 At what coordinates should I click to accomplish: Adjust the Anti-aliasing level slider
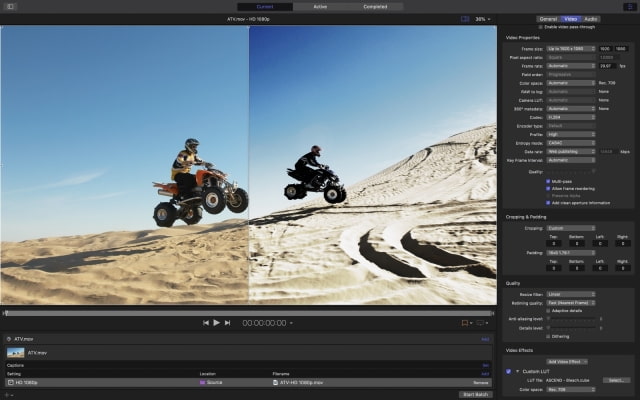pyautogui.click(x=571, y=319)
